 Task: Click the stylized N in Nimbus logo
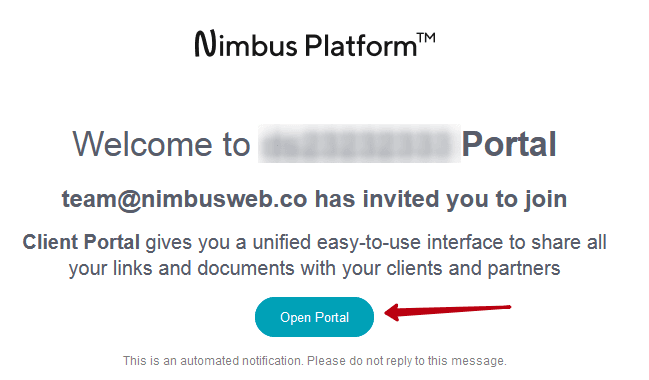(205, 43)
